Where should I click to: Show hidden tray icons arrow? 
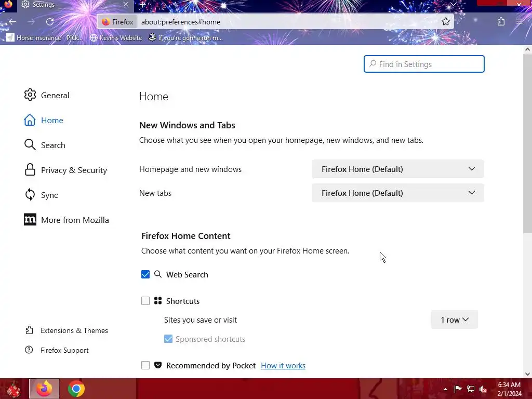pyautogui.click(x=445, y=389)
